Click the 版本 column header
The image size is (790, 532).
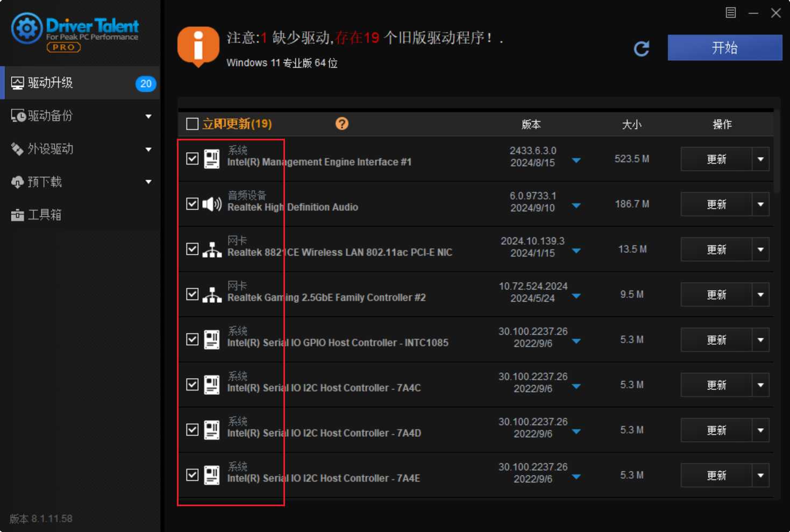(531, 124)
